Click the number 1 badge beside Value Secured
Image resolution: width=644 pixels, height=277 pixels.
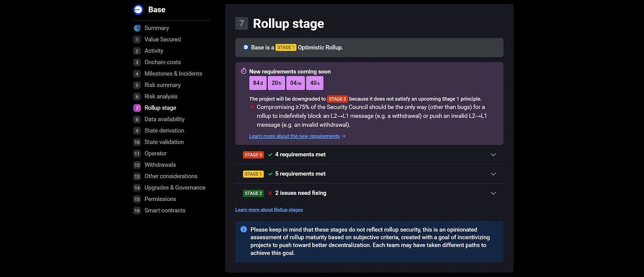pyautogui.click(x=137, y=39)
